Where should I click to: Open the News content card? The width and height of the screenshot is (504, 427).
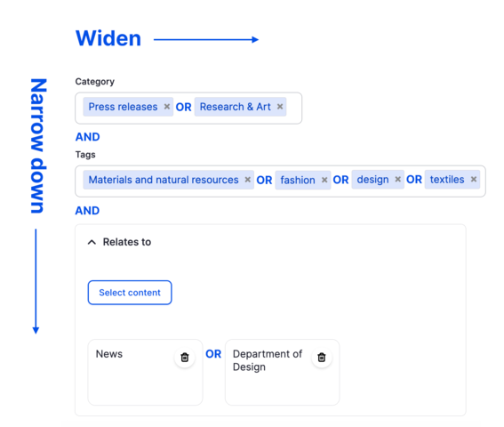tap(145, 373)
